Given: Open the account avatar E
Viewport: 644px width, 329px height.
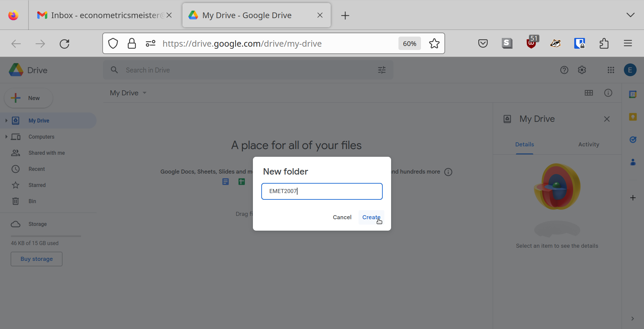Looking at the screenshot, I should point(630,70).
